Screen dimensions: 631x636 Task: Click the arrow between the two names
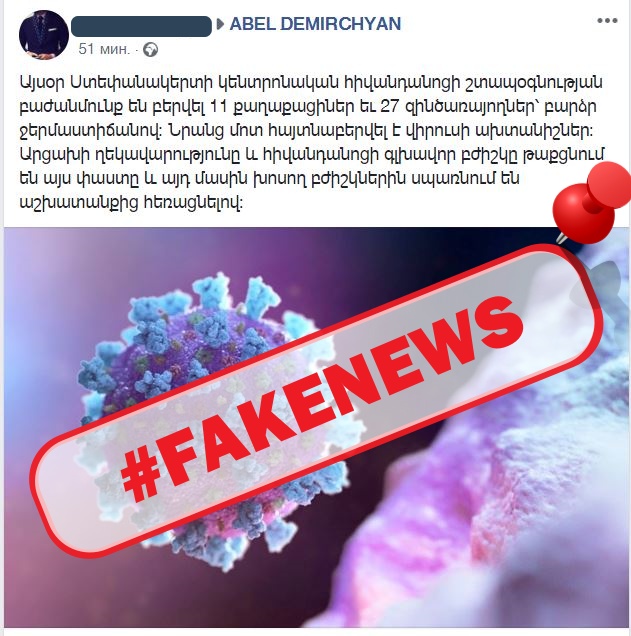[220, 24]
